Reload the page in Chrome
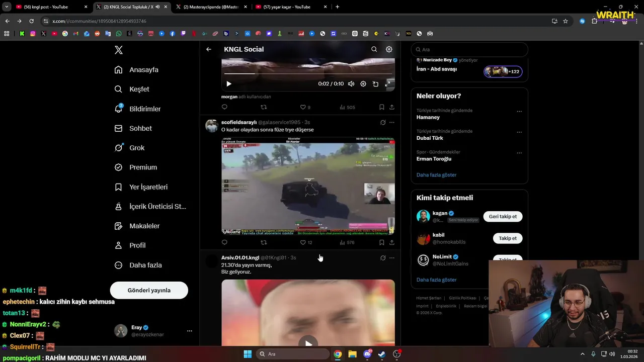Image resolution: width=644 pixels, height=362 pixels. (31, 21)
